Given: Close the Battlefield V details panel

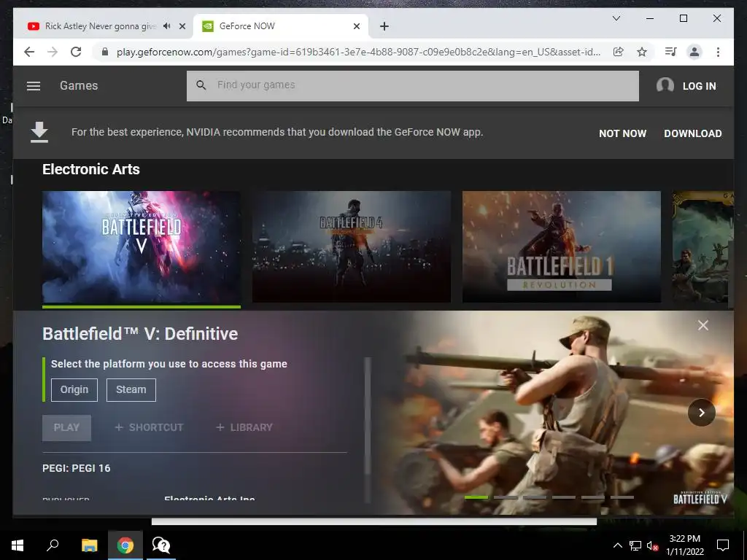Looking at the screenshot, I should click(x=703, y=325).
